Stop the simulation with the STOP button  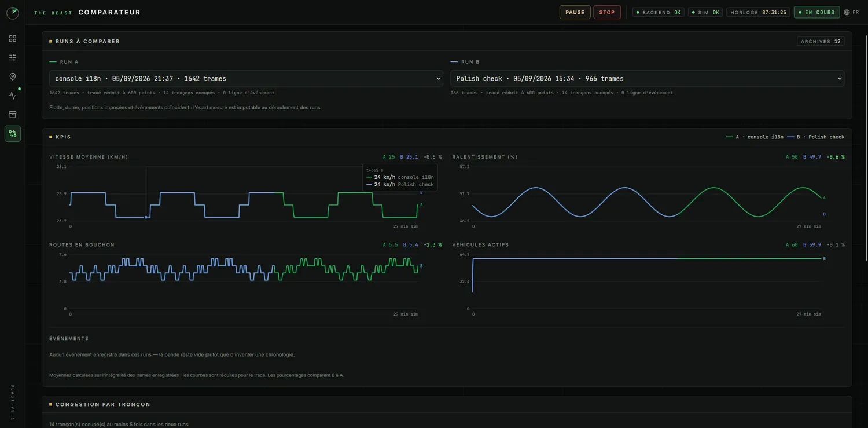[x=607, y=12]
